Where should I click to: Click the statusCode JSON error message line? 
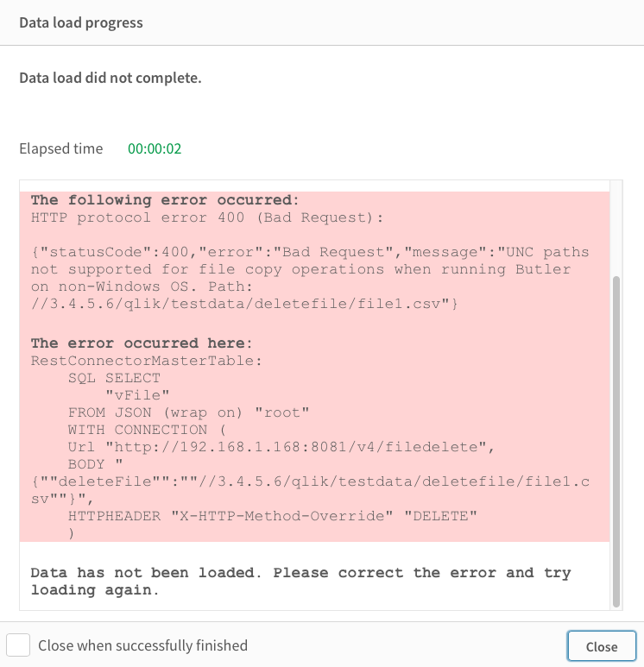tap(309, 252)
